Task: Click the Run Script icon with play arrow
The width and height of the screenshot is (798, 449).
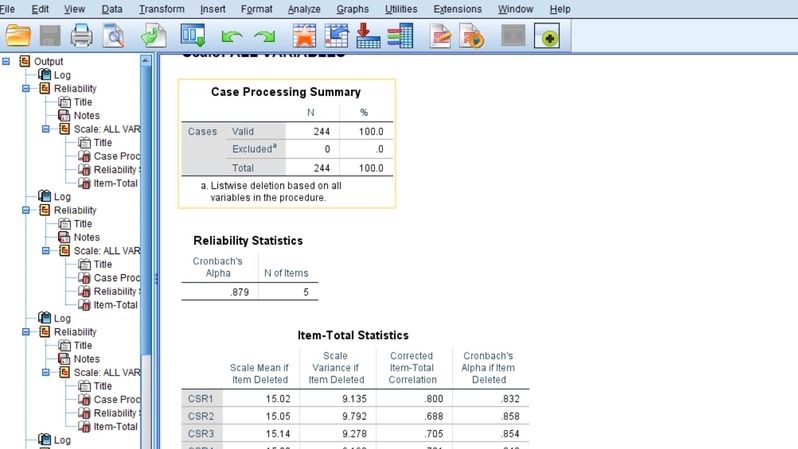Action: point(472,36)
